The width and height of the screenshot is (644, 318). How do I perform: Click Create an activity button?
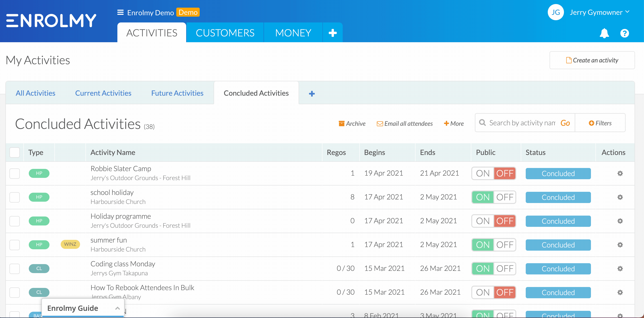pos(592,60)
